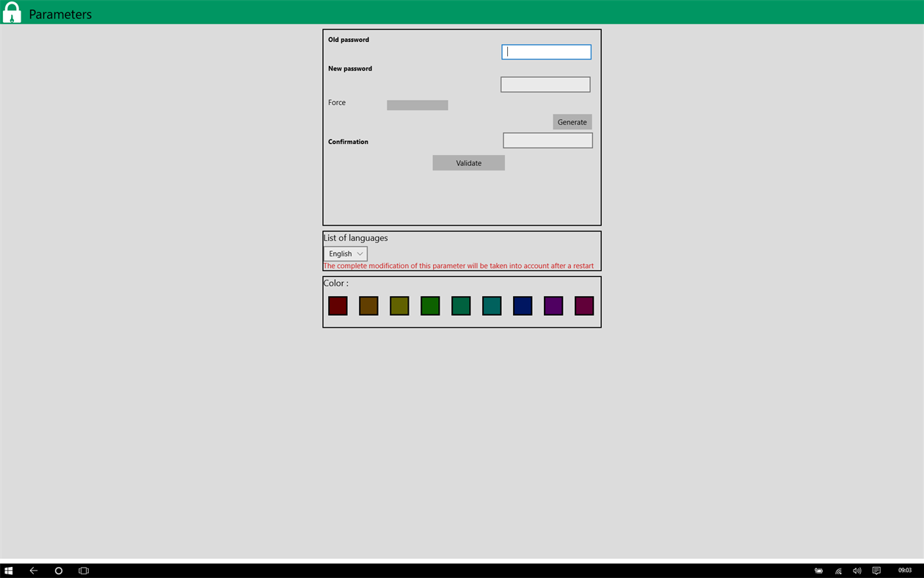Open the Action Center notifications icon
The height and width of the screenshot is (578, 924).
[x=876, y=570]
